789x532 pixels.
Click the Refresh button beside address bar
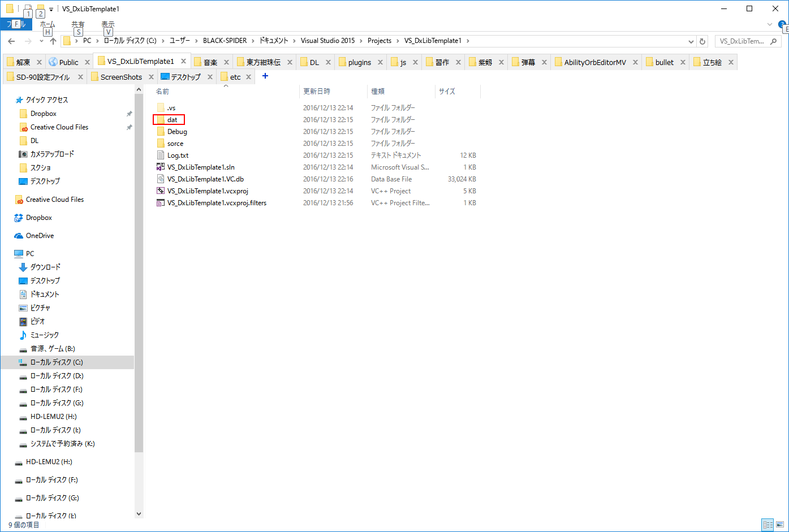703,41
